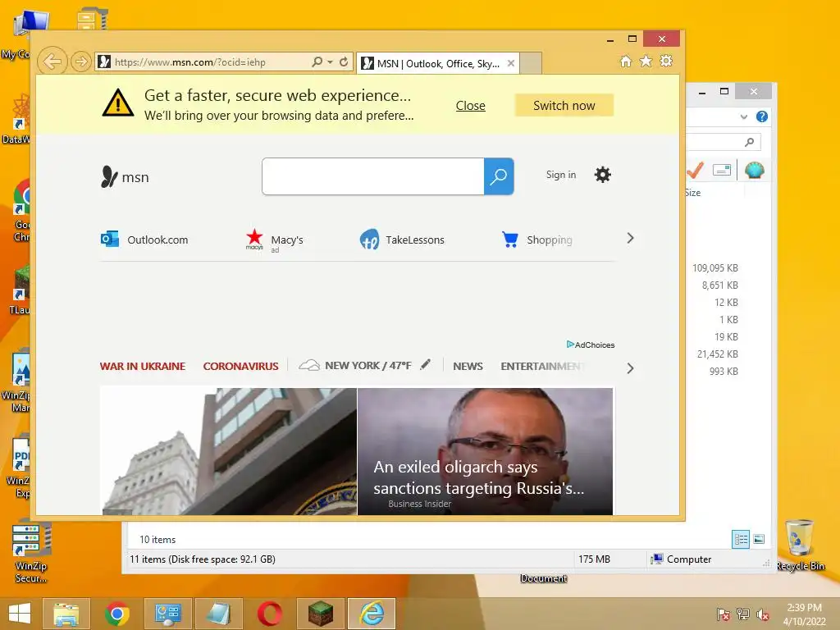840x630 pixels.
Task: Open the IE Tools gear icon
Action: click(666, 62)
